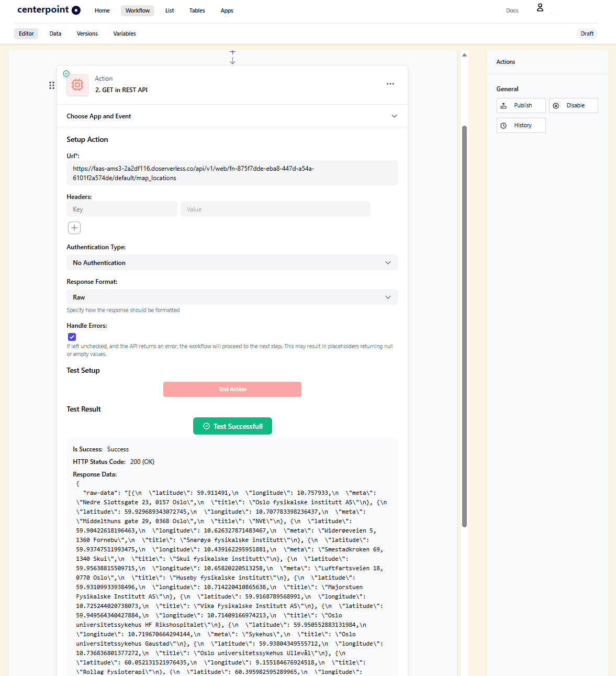
Task: Click the centerpoint logo
Action: tap(49, 10)
